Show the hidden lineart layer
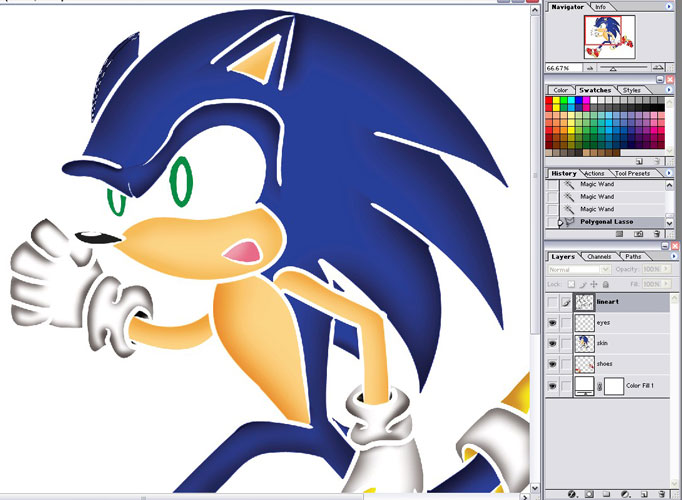This screenshot has width=682, height=500. (x=552, y=302)
